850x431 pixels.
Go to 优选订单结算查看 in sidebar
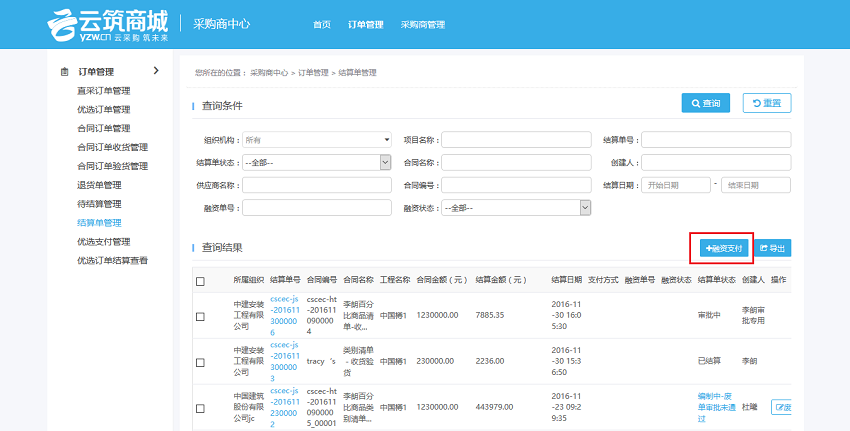click(x=112, y=261)
